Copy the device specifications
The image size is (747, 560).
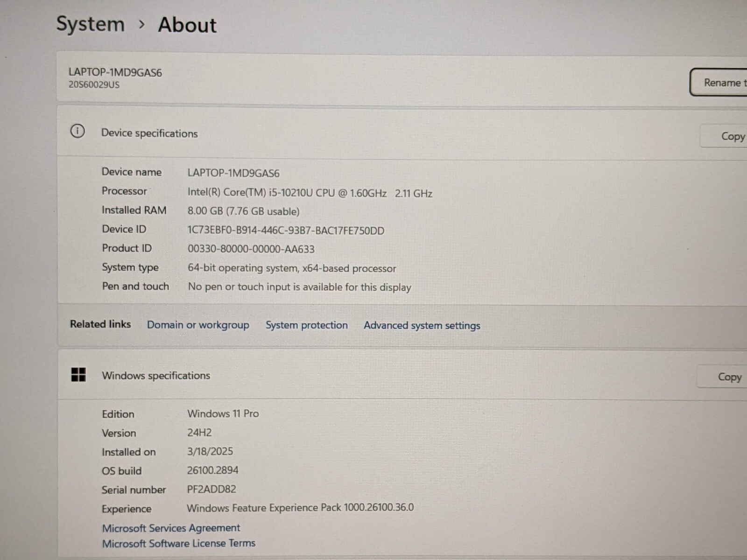[724, 136]
